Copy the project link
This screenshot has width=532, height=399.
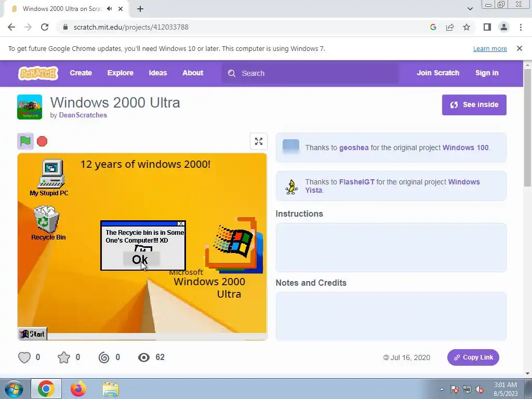(x=473, y=357)
